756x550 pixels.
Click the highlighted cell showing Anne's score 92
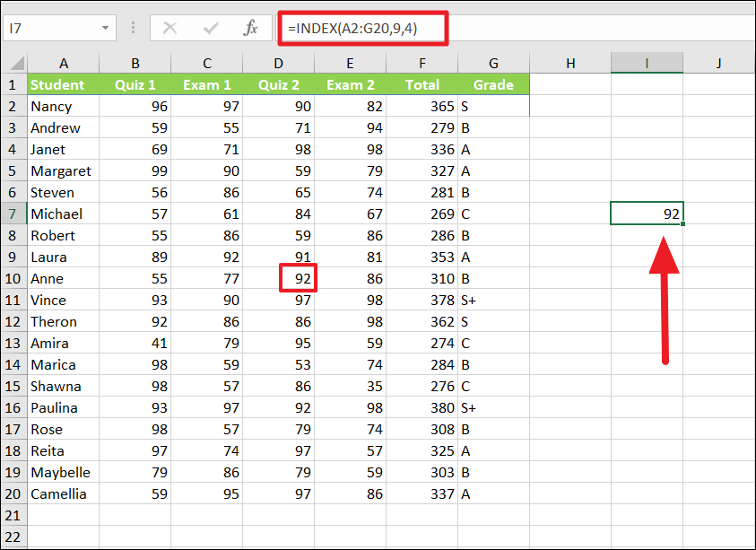[297, 278]
